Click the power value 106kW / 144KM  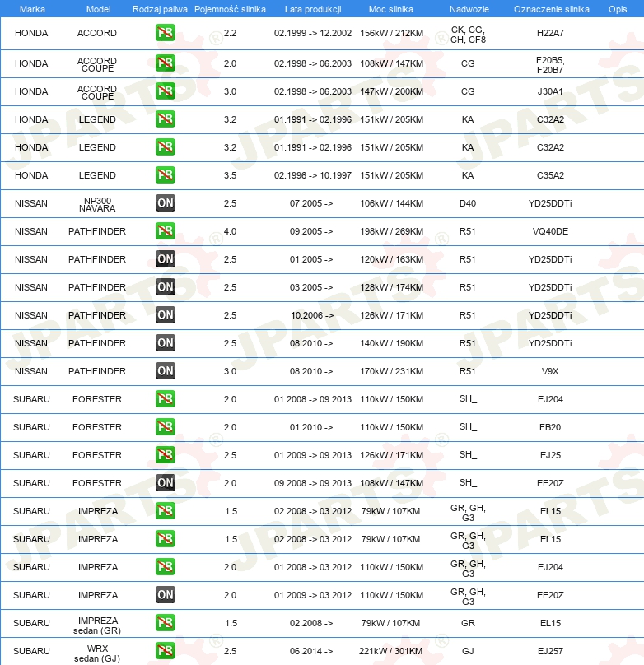pyautogui.click(x=391, y=203)
